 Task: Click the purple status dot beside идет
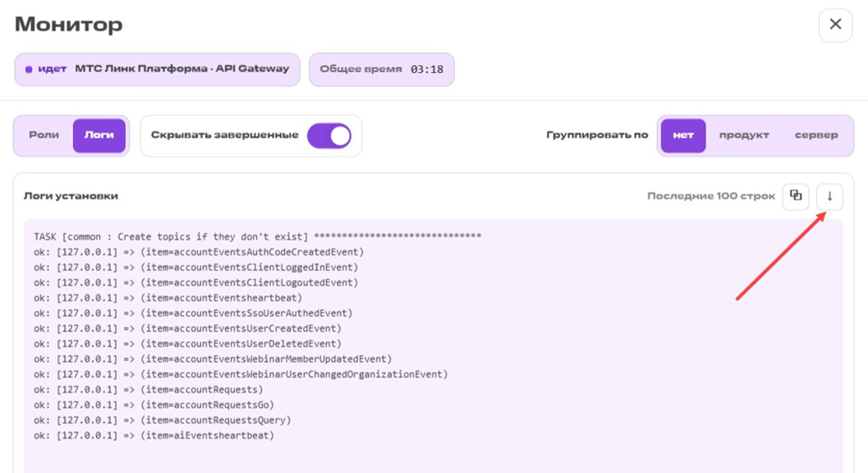(29, 69)
